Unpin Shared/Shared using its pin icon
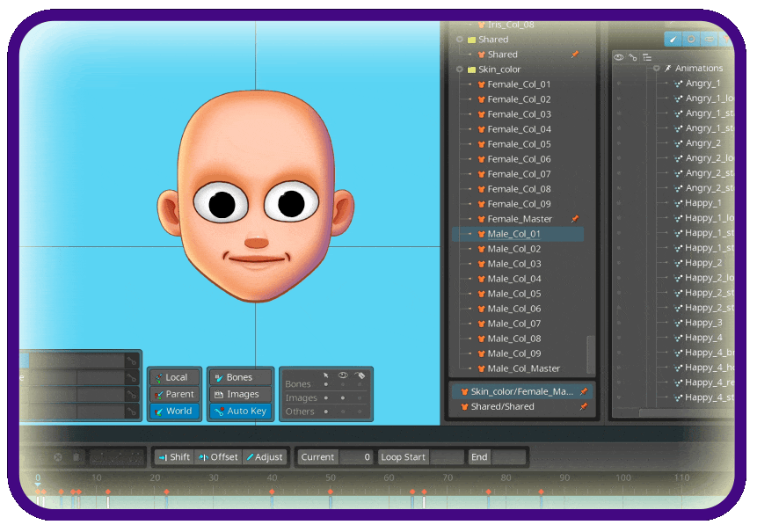 point(584,406)
